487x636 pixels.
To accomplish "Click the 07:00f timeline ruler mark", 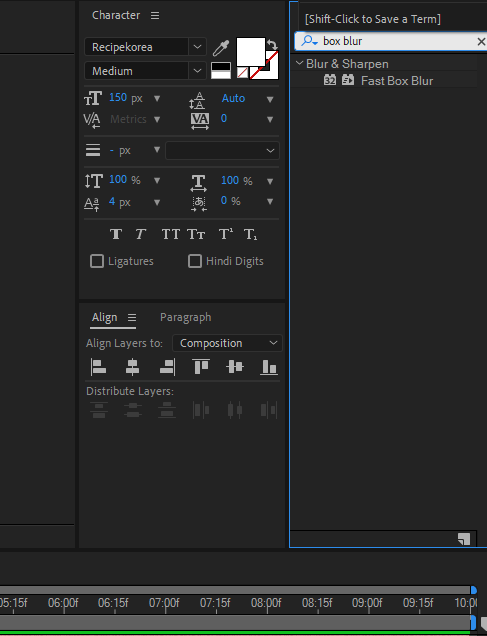I will (x=164, y=603).
